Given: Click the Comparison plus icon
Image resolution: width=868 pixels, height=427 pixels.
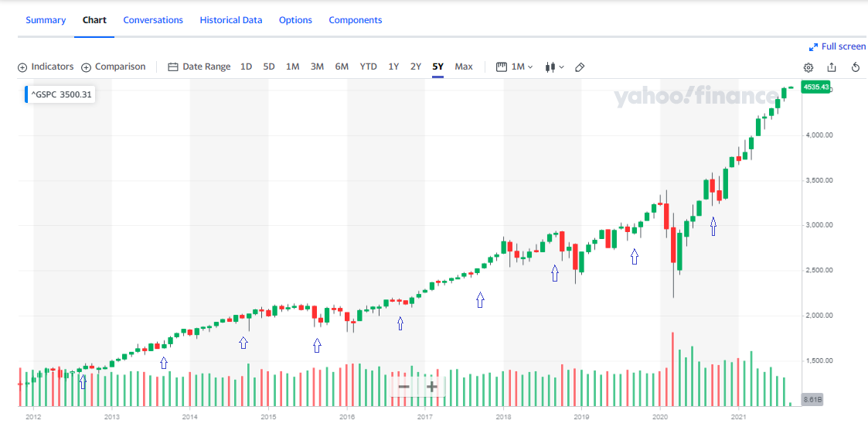Looking at the screenshot, I should coord(86,67).
